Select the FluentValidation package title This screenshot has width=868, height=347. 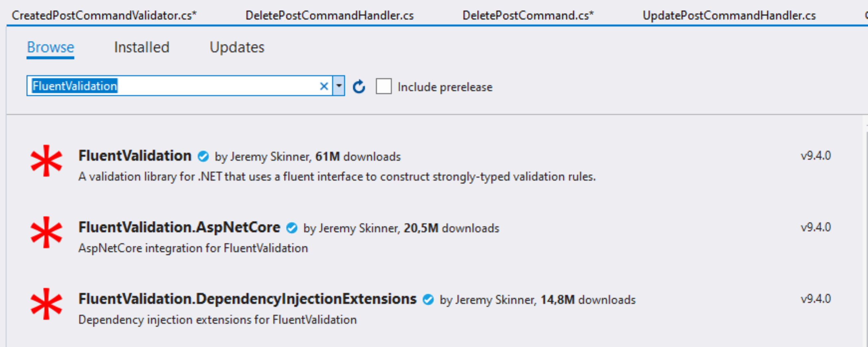tap(135, 156)
